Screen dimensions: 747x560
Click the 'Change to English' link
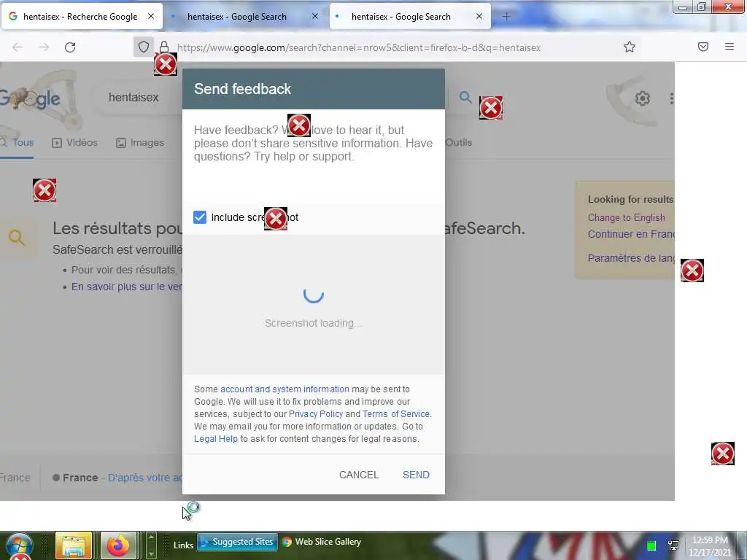click(626, 217)
